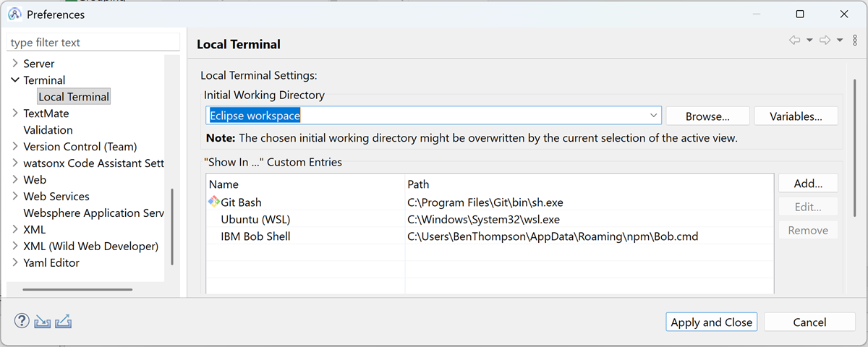Open the back history dropdown arrow
This screenshot has width=868, height=347.
point(809,40)
